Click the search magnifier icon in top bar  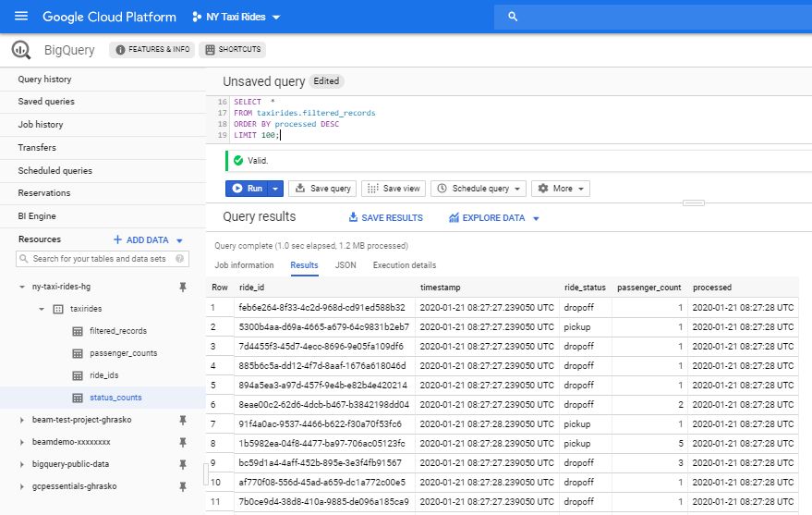pos(513,17)
